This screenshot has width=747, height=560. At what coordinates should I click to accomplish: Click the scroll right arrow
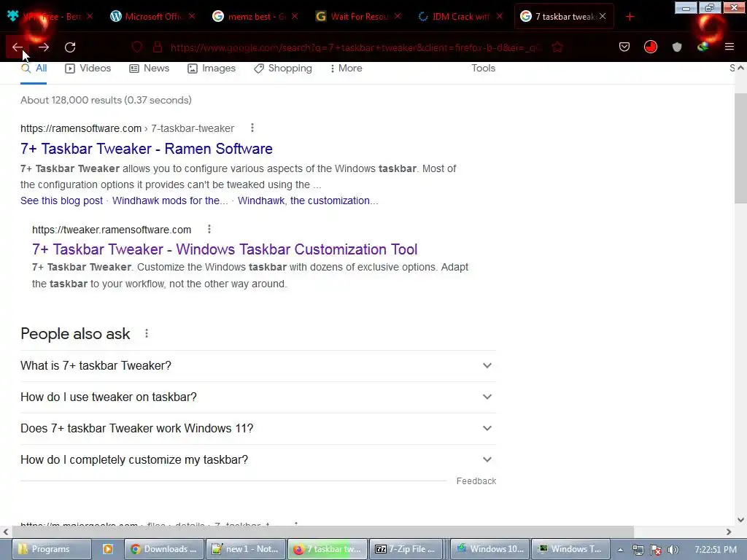(729, 532)
